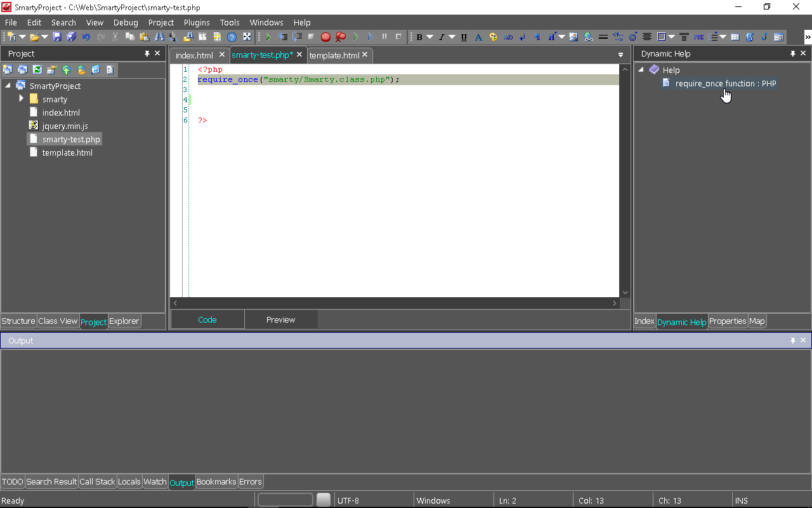Screen dimensions: 812x508
Task: Click the red Toggle Breakpoint circle
Action: click(x=325, y=37)
